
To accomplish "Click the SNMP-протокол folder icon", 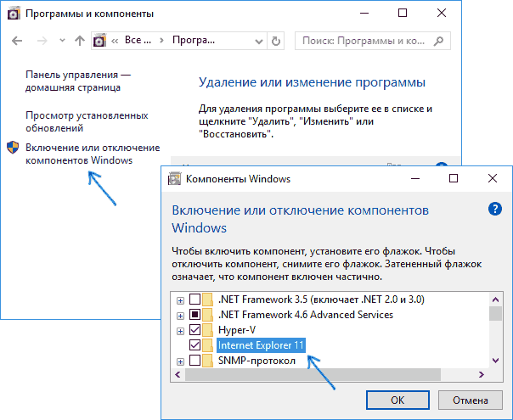I will point(207,361).
